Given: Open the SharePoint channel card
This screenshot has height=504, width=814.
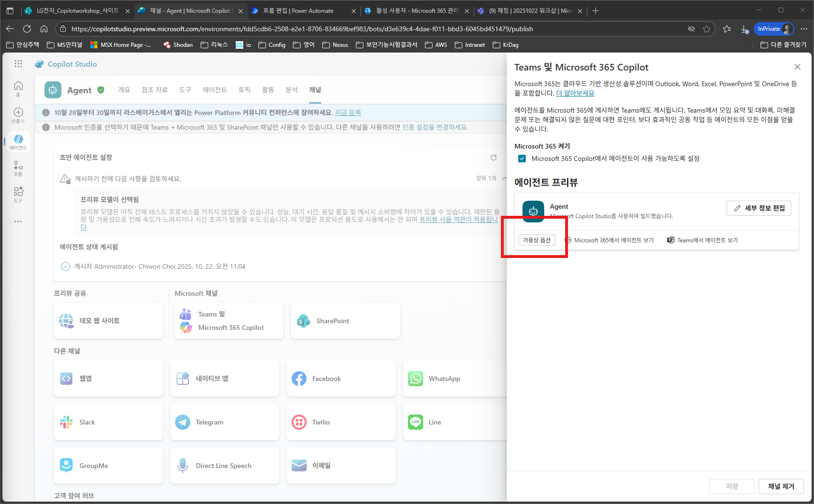Looking at the screenshot, I should 345,321.
